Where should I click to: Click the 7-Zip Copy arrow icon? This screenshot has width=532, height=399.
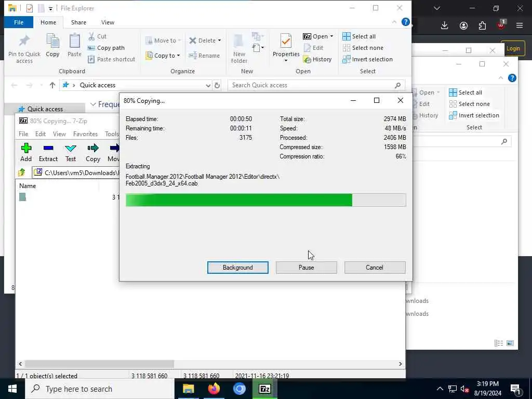pos(93,148)
